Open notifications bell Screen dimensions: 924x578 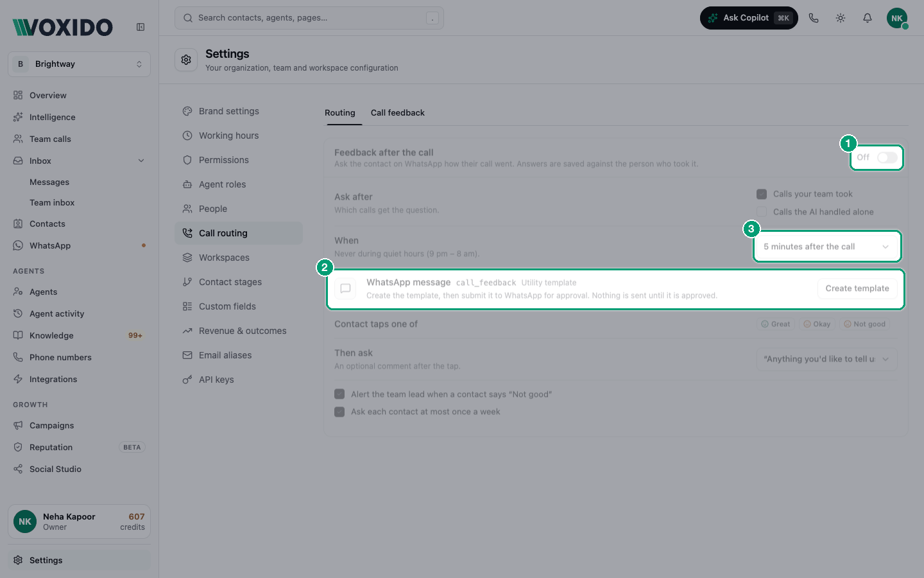pyautogui.click(x=868, y=18)
